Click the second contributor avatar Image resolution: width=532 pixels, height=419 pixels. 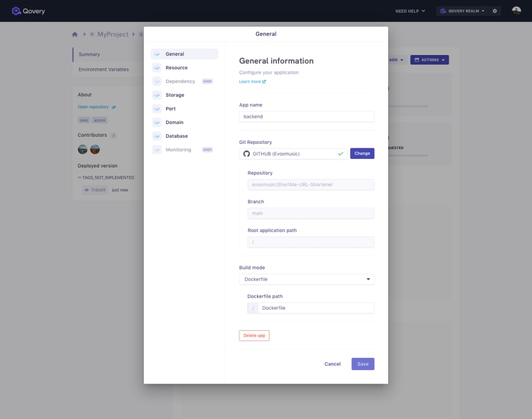coord(95,149)
